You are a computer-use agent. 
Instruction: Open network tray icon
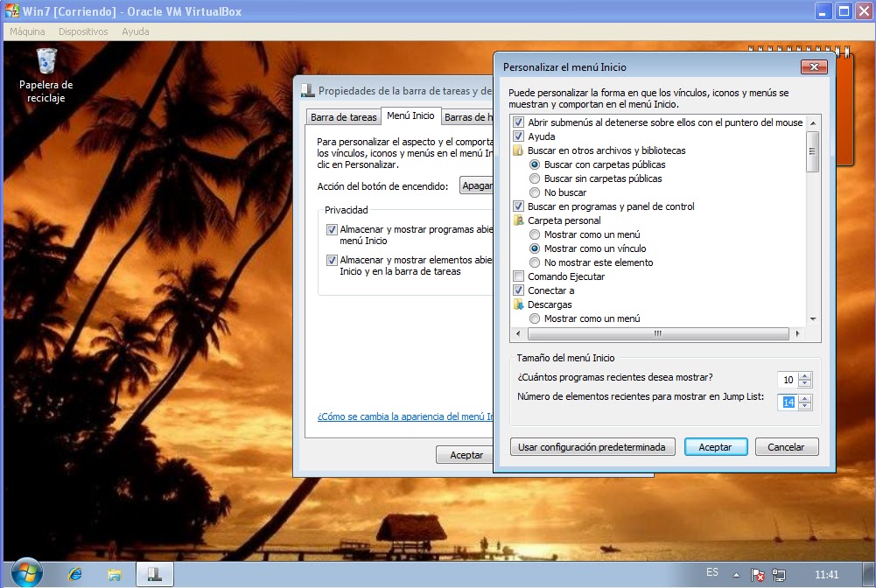(779, 575)
